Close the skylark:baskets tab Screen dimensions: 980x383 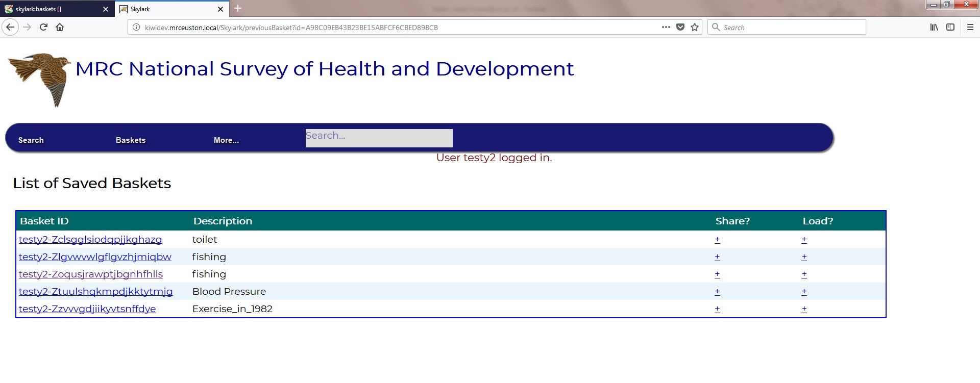pyautogui.click(x=106, y=9)
